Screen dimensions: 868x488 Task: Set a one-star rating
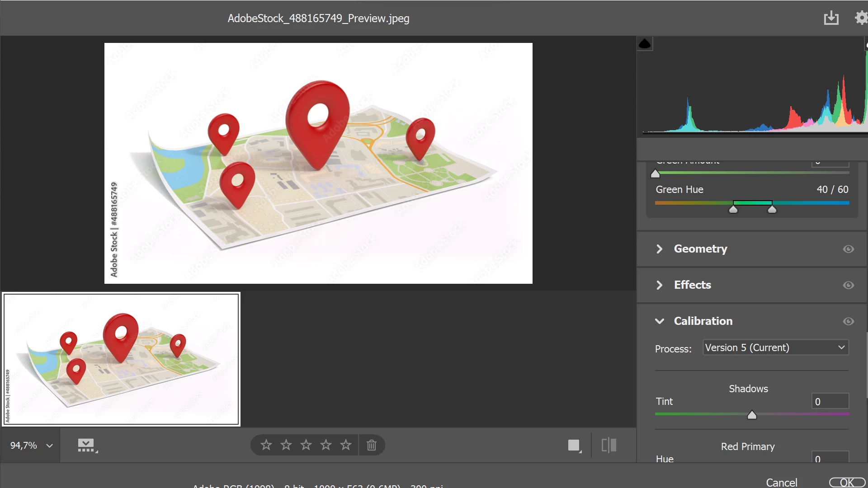(266, 445)
